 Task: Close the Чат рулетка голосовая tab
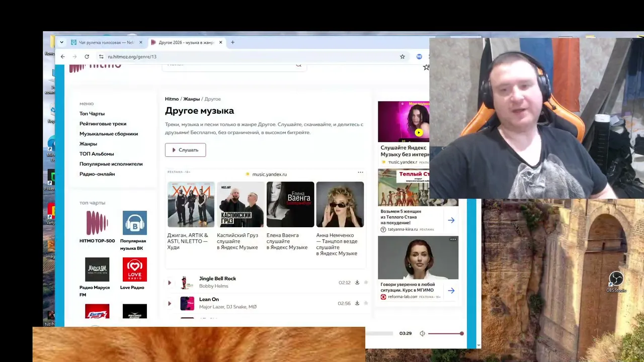click(x=140, y=42)
